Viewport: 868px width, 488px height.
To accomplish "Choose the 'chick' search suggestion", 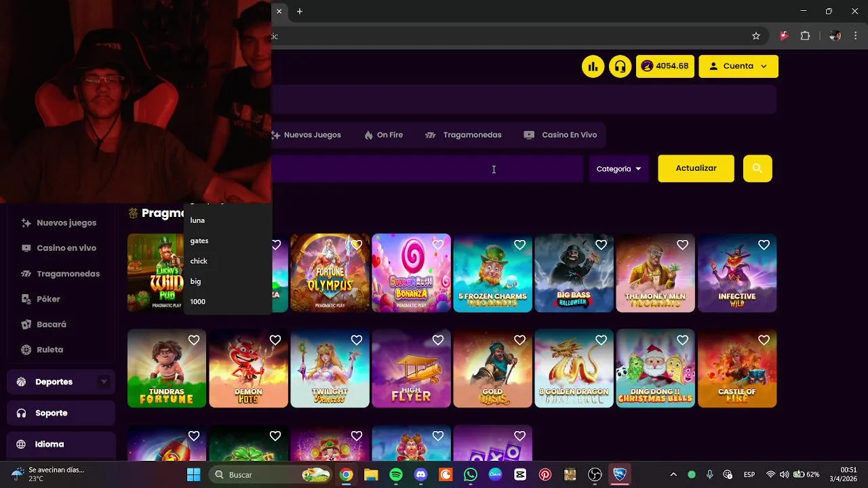I will click(227, 261).
